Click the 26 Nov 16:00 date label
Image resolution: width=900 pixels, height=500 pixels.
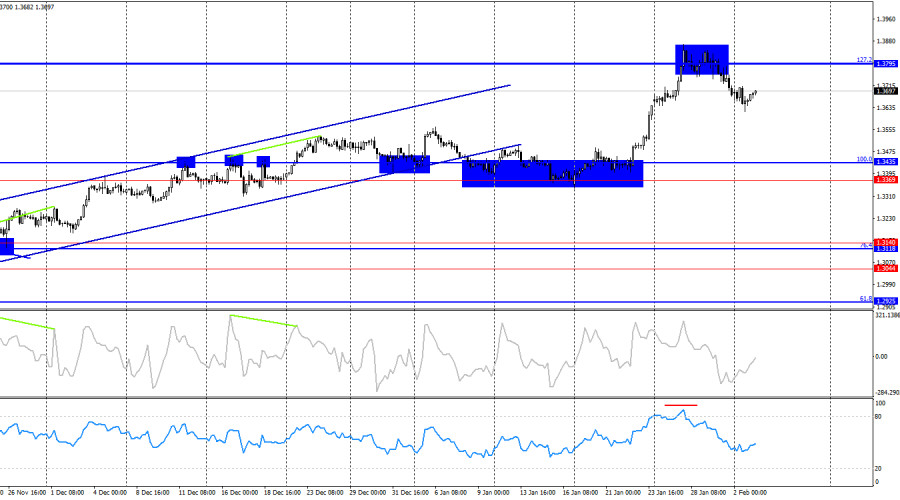(x=27, y=493)
